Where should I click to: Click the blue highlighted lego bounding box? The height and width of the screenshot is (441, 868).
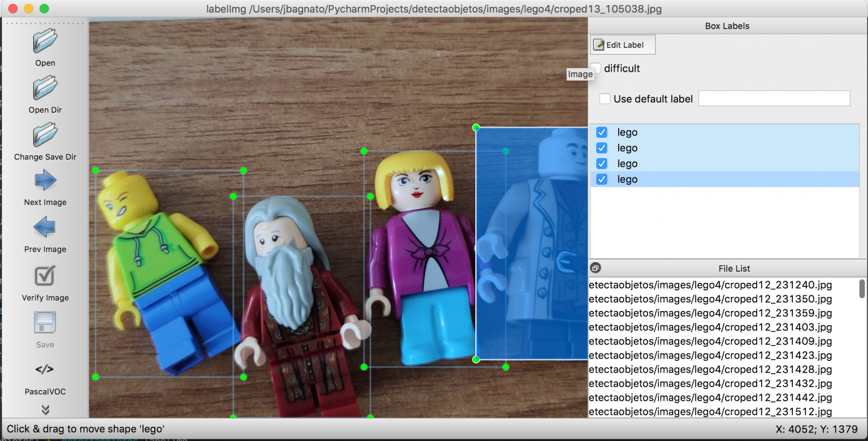coord(531,243)
